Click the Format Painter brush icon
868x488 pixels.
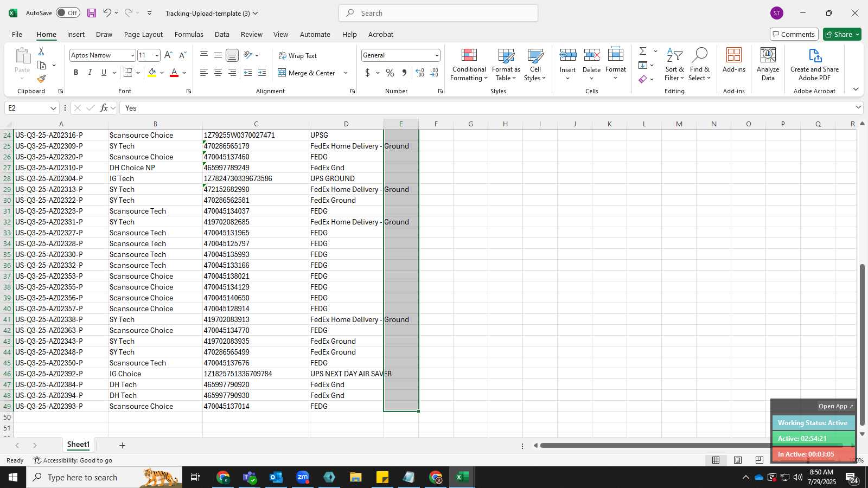click(41, 79)
